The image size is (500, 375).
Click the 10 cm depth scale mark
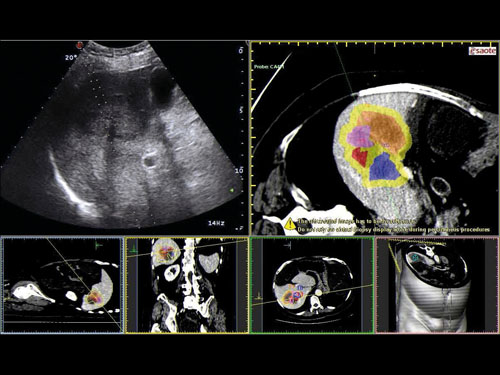[x=239, y=171]
